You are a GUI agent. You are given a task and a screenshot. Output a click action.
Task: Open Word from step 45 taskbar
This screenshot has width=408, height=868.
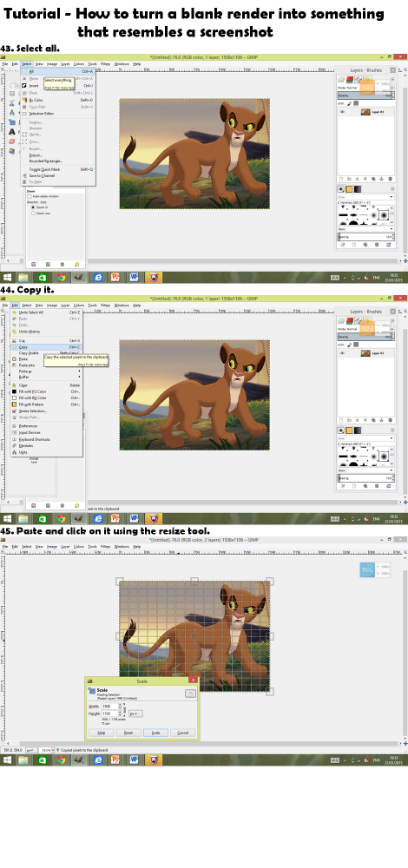(134, 760)
